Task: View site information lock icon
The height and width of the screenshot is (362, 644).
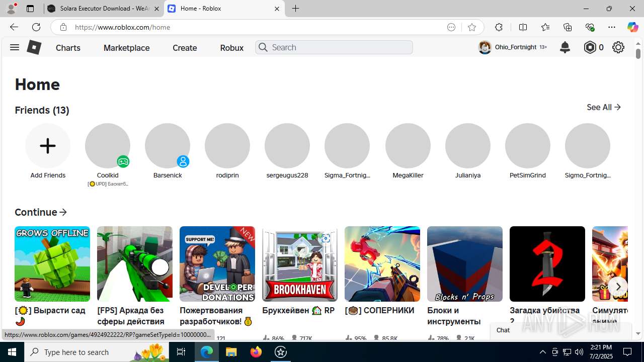Action: coord(63,27)
